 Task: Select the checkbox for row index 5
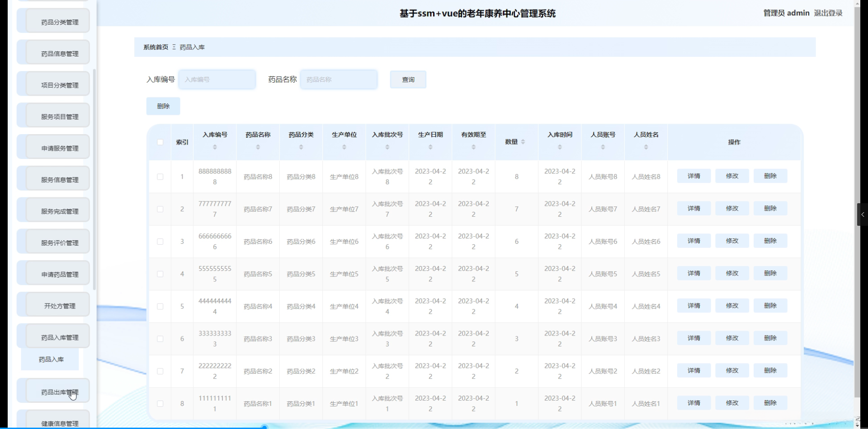pyautogui.click(x=160, y=306)
